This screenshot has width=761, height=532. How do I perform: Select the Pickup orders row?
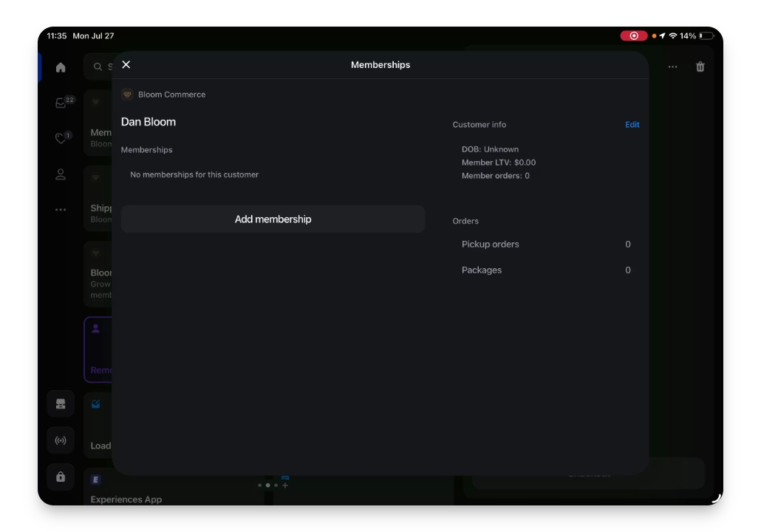[546, 244]
